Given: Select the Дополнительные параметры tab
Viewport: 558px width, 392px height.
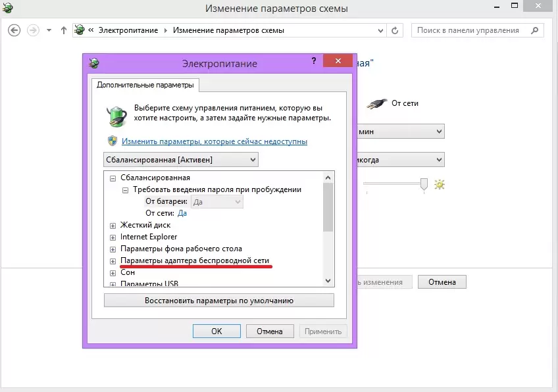Looking at the screenshot, I should click(145, 86).
